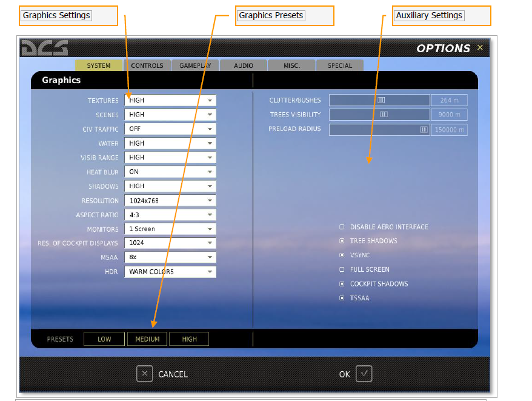
Task: Toggle the TSSAA checkbox
Action: (342, 298)
